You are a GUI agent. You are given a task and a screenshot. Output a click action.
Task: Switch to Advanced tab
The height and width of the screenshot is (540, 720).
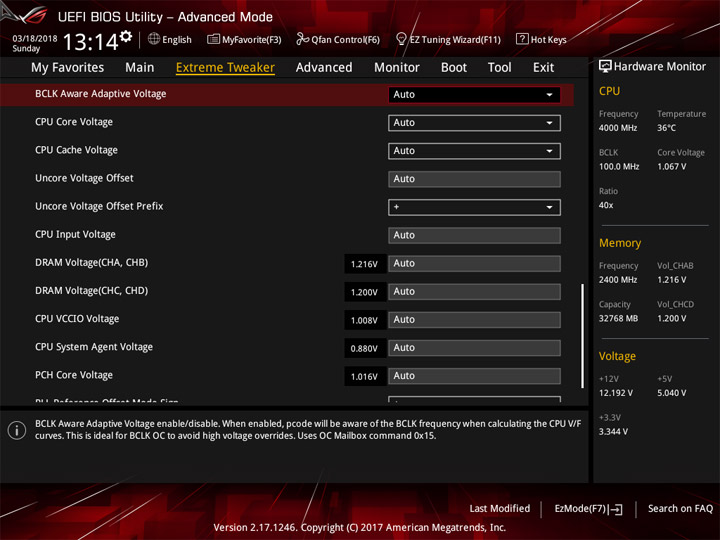(x=324, y=68)
